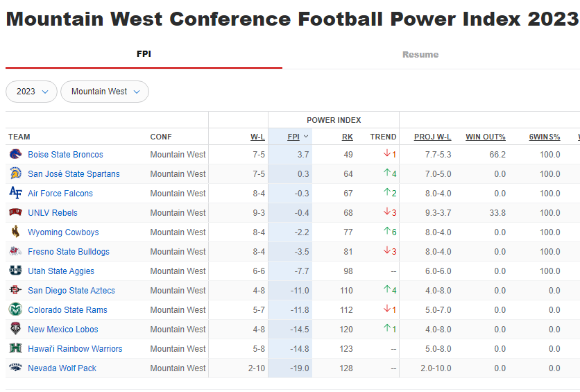Expand the Mountain West conference dropdown
The height and width of the screenshot is (392, 580).
pyautogui.click(x=105, y=92)
